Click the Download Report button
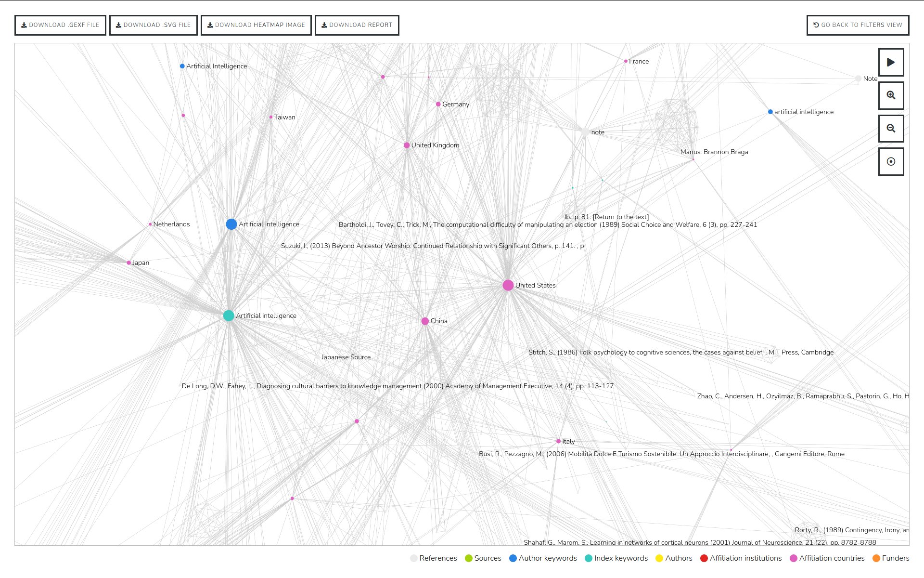Viewport: 924px width, 578px height. [x=359, y=26]
